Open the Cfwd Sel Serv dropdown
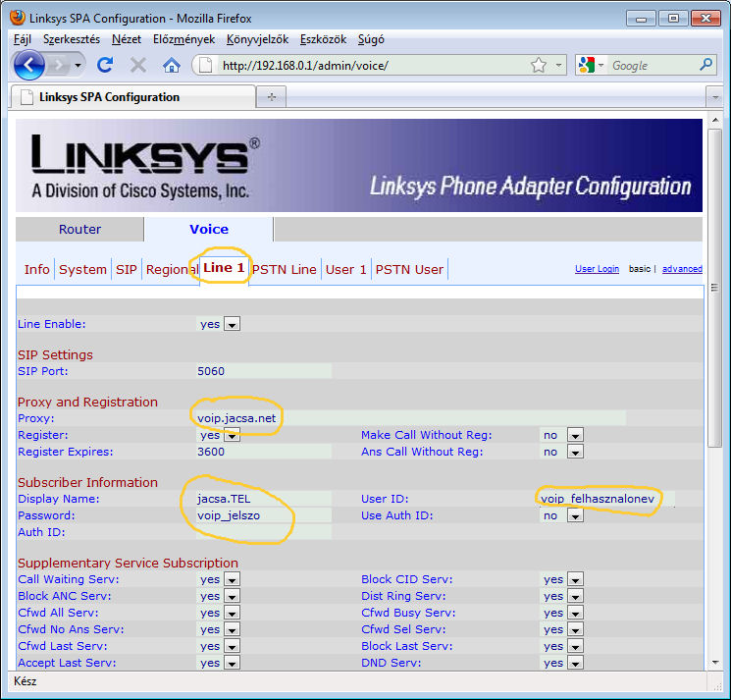The width and height of the screenshot is (731, 700). coord(575,629)
